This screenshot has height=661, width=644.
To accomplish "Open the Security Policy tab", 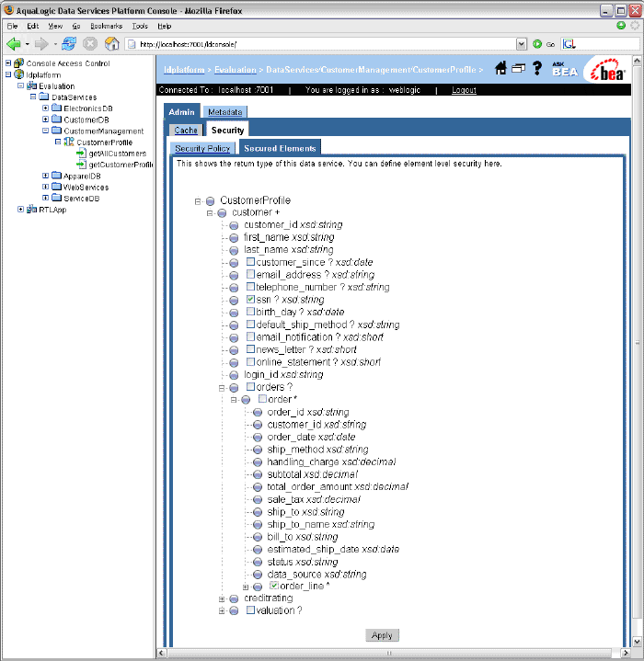I will [x=202, y=148].
